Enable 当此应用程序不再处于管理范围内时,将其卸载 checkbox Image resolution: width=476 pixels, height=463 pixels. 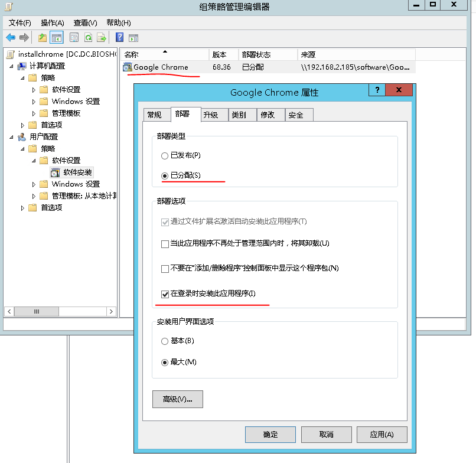point(165,244)
